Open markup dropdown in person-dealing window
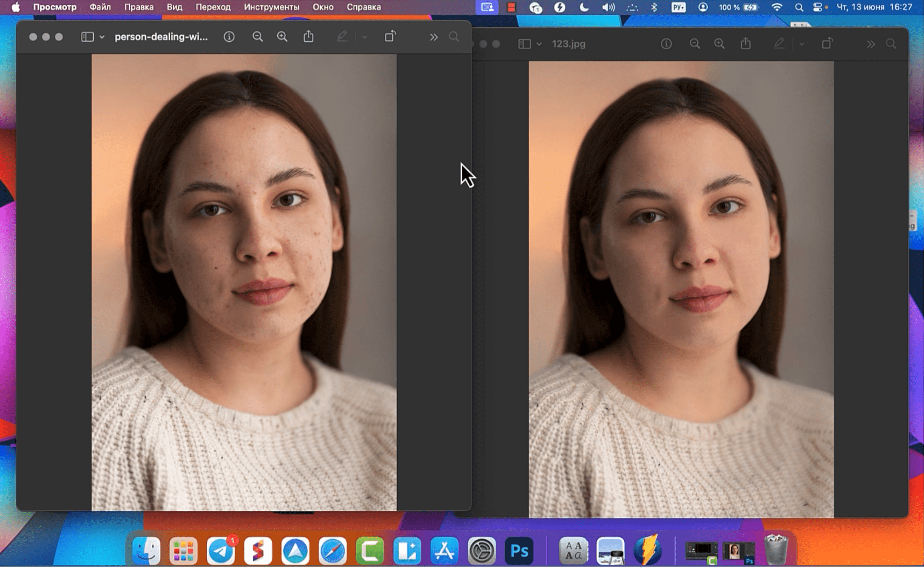 [364, 37]
